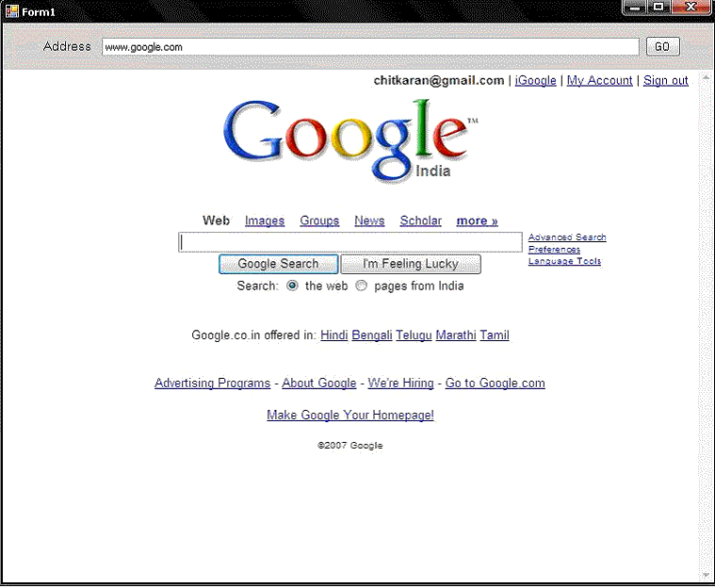Click the Sign out link

pos(665,80)
